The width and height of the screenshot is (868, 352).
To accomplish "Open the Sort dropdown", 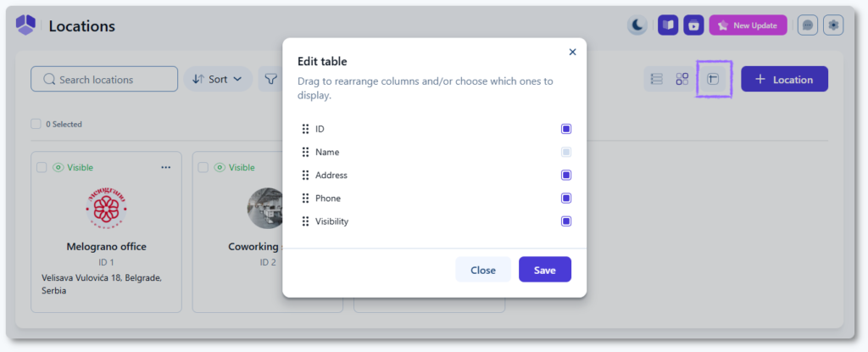I will [x=218, y=80].
